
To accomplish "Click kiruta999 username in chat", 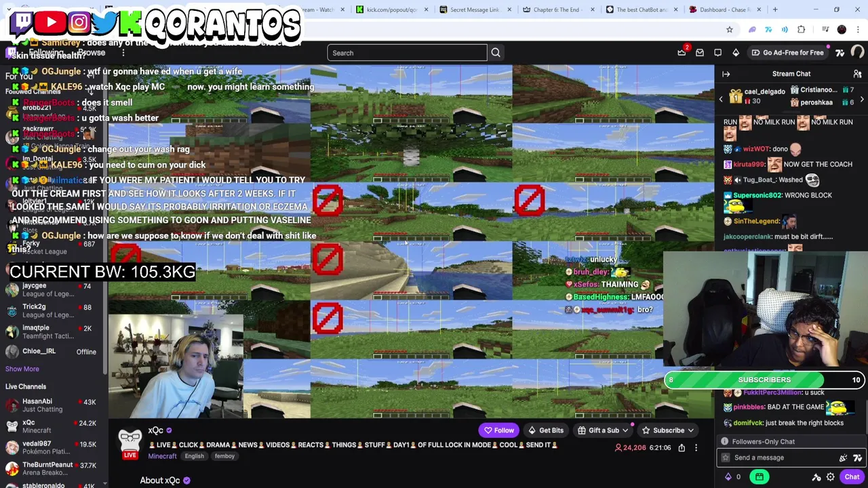I will 749,164.
